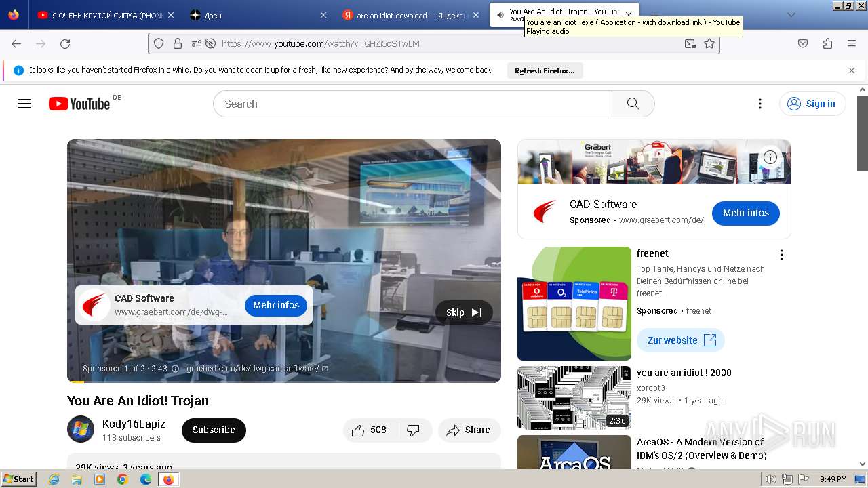Click the ad progress bar in player

[284, 382]
